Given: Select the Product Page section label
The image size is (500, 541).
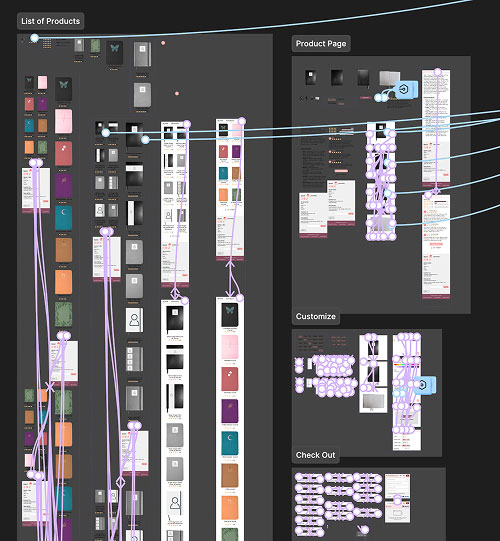Looking at the screenshot, I should coord(321,43).
